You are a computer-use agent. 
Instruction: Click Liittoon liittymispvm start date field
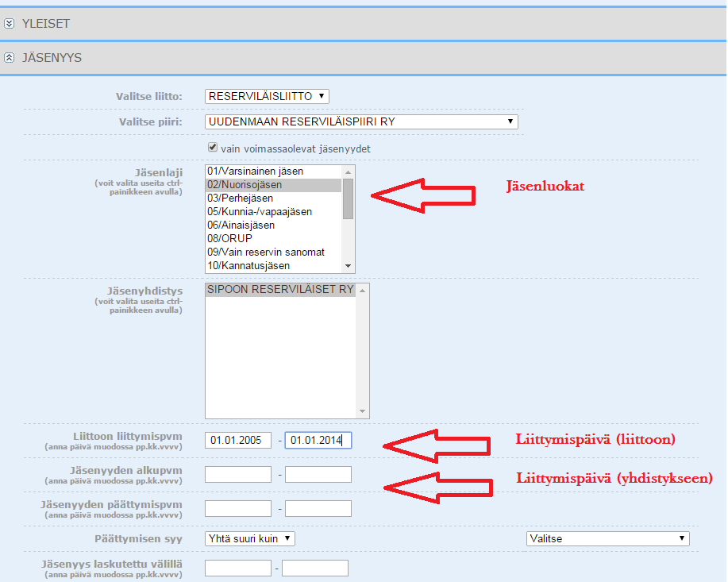point(238,441)
